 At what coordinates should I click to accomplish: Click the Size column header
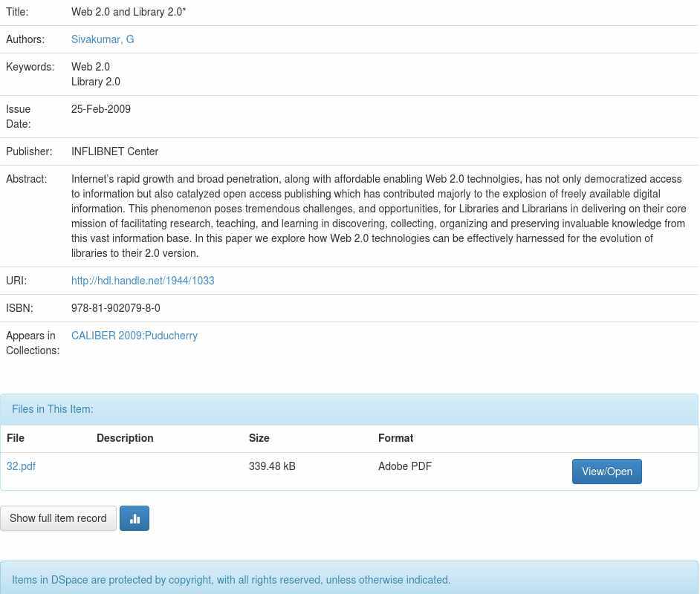click(259, 438)
